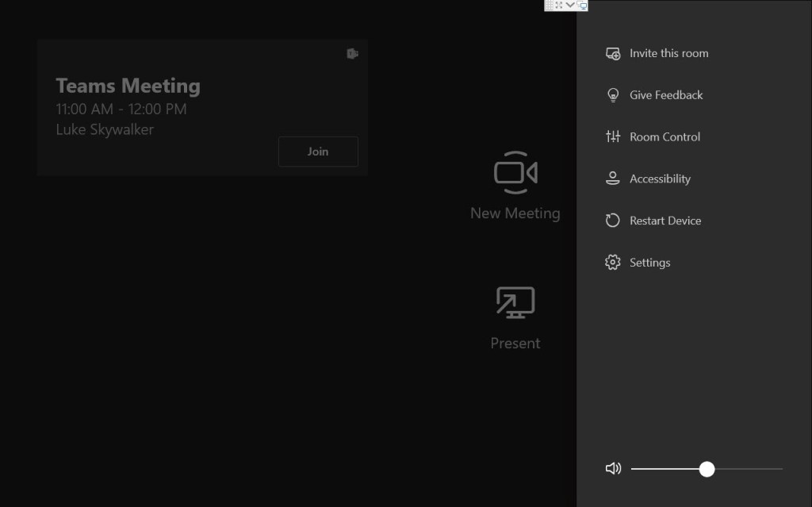Join the Teams Meeting

point(318,151)
